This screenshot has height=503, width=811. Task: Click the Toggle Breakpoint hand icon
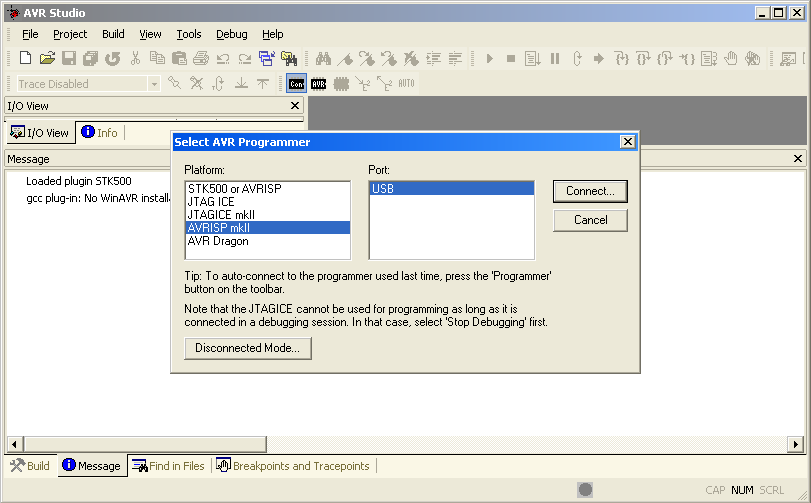tap(731, 58)
